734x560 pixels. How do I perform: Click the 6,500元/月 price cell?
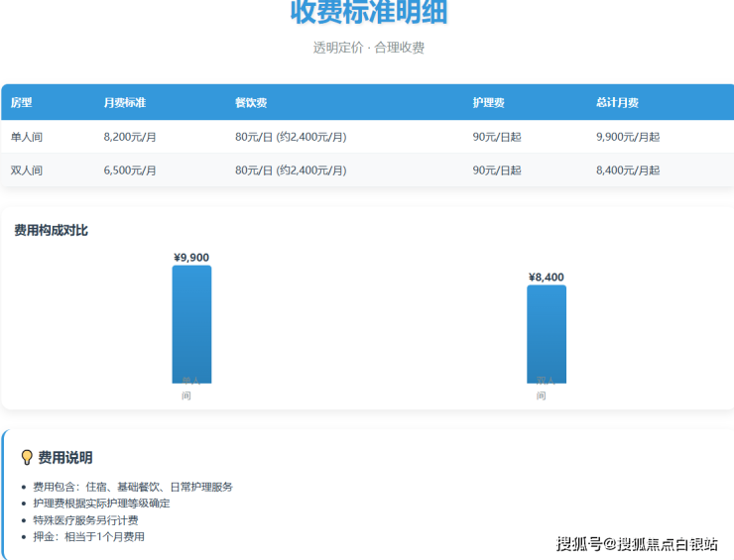(130, 170)
